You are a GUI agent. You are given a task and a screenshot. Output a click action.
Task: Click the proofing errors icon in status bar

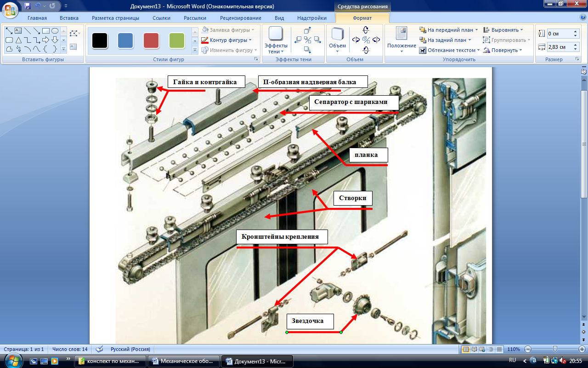pos(99,349)
